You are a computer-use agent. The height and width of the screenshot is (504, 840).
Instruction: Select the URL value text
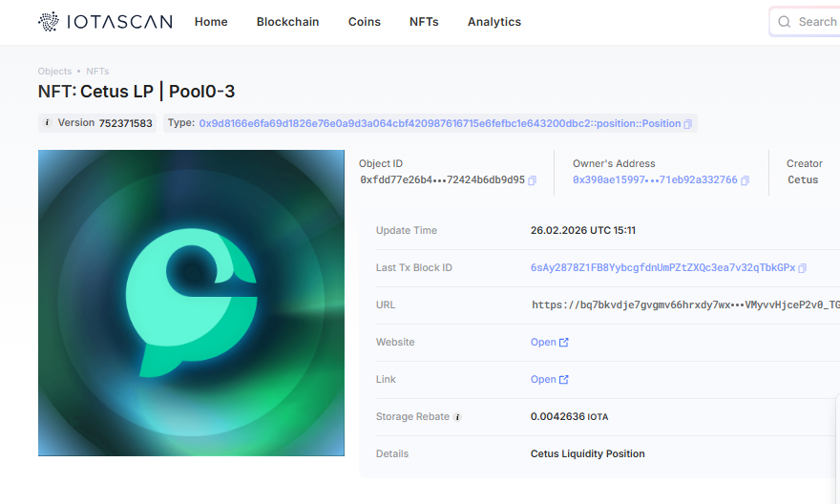[685, 304]
